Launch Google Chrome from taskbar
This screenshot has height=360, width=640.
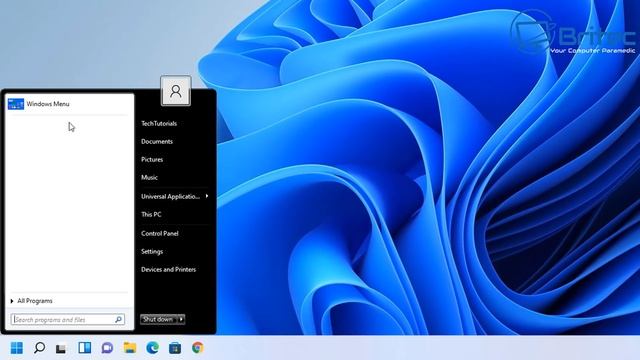[198, 348]
